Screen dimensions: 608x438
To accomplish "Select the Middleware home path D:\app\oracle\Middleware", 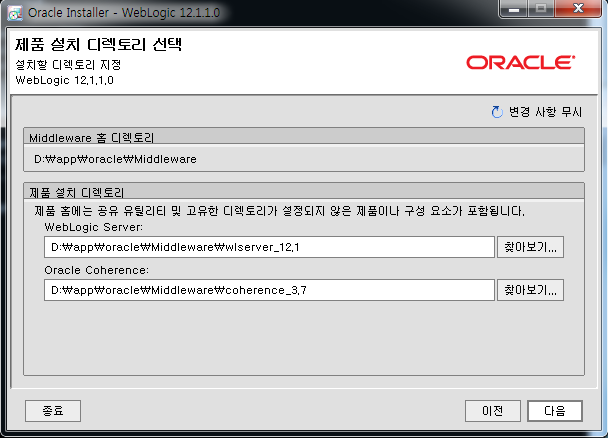I will (115, 159).
